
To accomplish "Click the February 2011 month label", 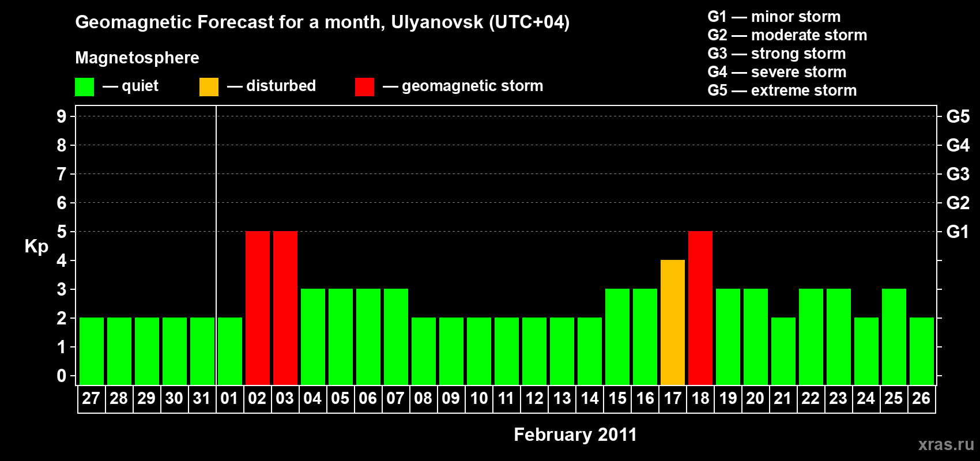I will click(575, 434).
